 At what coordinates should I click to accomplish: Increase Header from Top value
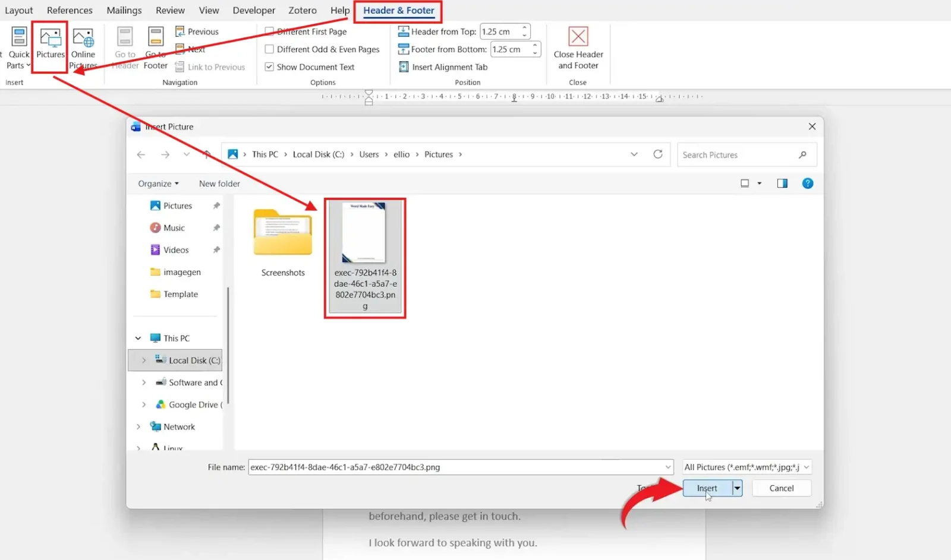pos(524,28)
